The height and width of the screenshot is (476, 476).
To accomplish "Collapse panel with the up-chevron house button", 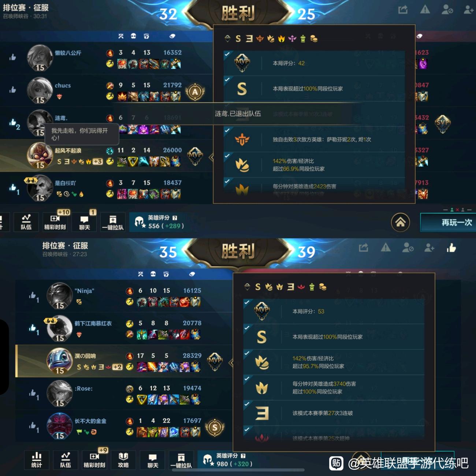I will point(401,222).
